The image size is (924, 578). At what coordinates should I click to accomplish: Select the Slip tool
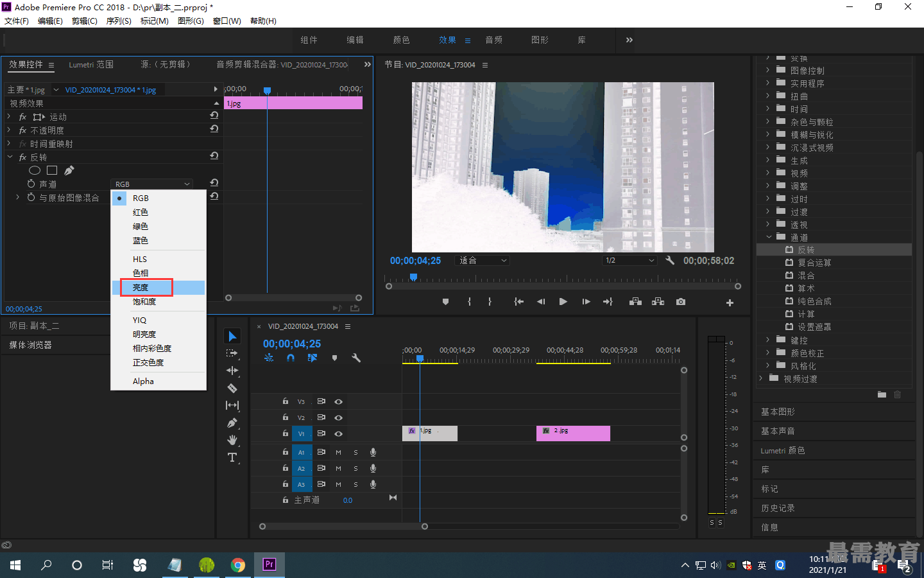(x=232, y=405)
